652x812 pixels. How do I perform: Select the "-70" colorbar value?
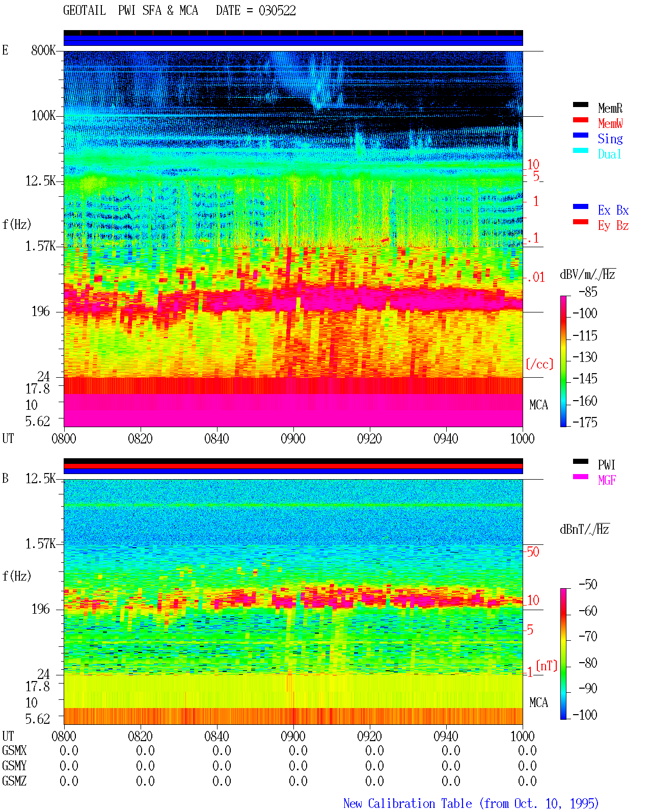point(588,636)
